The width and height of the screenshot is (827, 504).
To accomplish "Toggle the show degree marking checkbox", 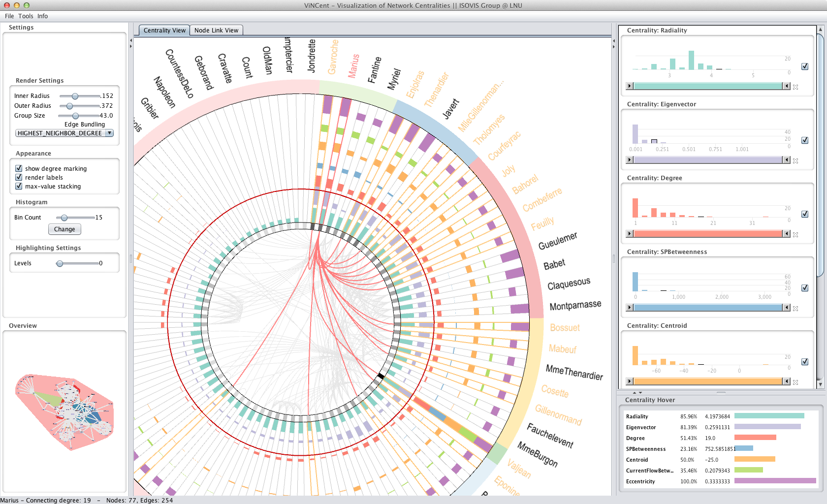I will 19,168.
